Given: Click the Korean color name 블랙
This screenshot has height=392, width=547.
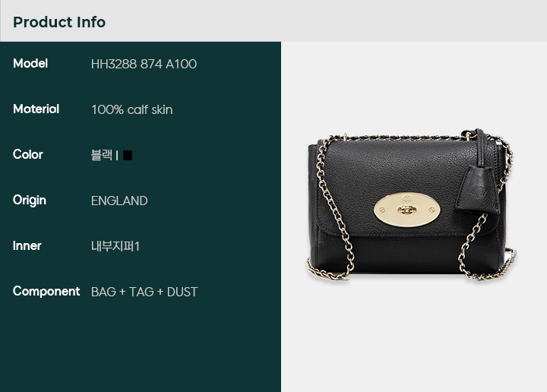Looking at the screenshot, I should (x=102, y=155).
